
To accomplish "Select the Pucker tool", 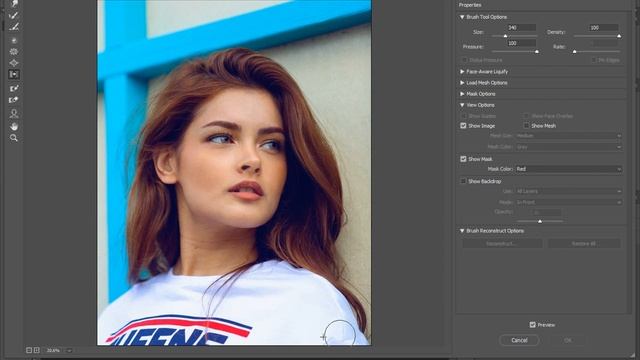I will click(13, 52).
